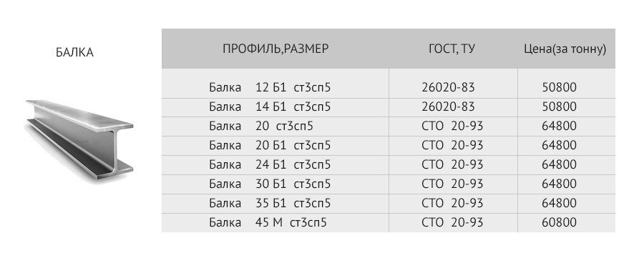Choose the Балка 20 Б1 ст3сп5 row
The width and height of the screenshot is (644, 263).
(388, 146)
